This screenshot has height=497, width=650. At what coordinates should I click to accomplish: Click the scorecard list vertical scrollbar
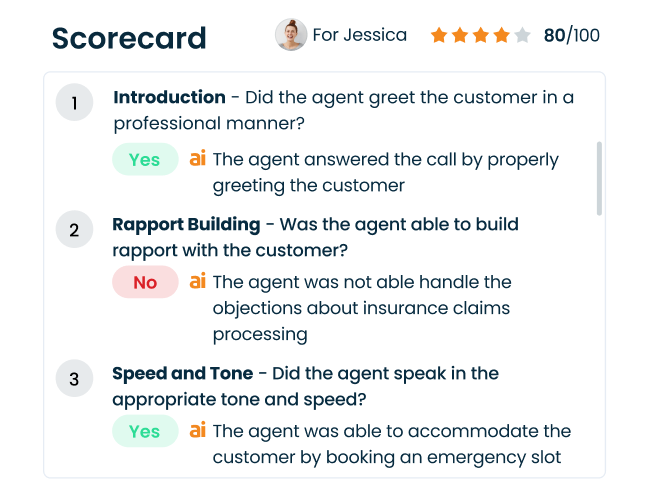[599, 178]
